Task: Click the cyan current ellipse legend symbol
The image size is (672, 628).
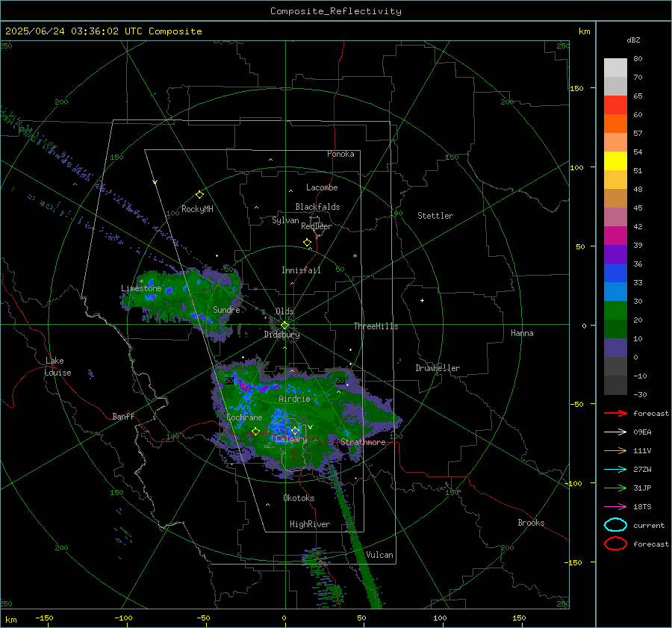Action: point(615,525)
